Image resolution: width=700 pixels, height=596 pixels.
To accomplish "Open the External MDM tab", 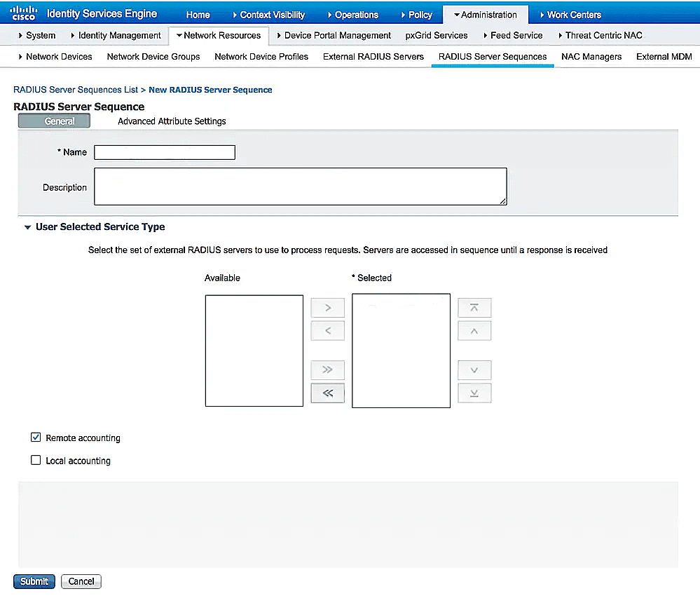I will point(664,57).
